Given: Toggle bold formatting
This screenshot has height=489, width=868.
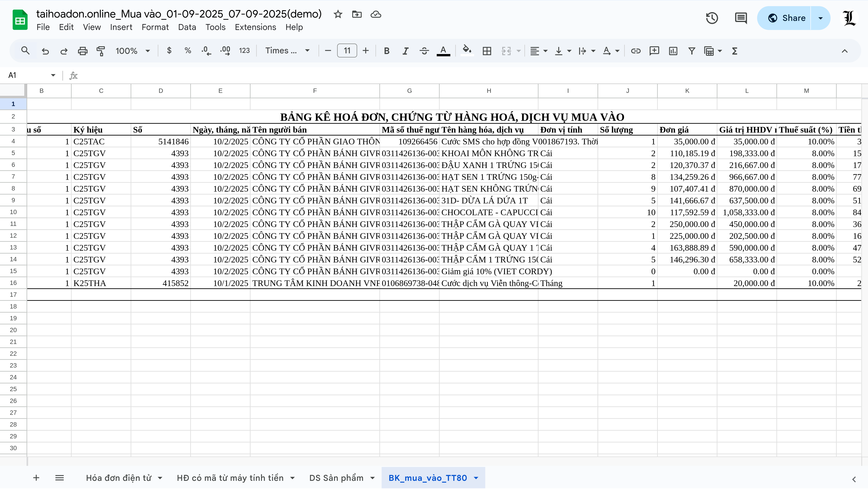Looking at the screenshot, I should coord(386,51).
